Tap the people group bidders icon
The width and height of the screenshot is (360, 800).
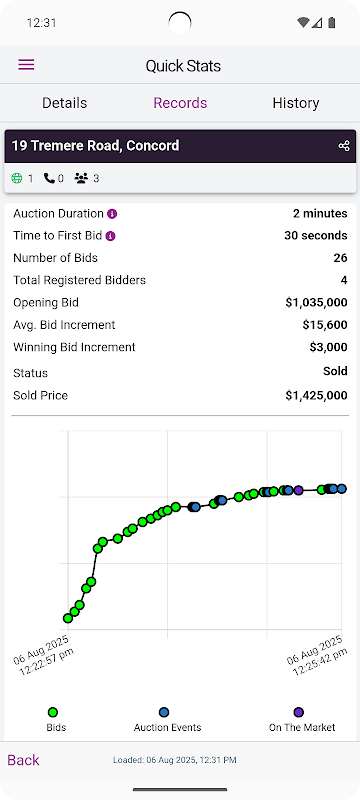(x=81, y=178)
